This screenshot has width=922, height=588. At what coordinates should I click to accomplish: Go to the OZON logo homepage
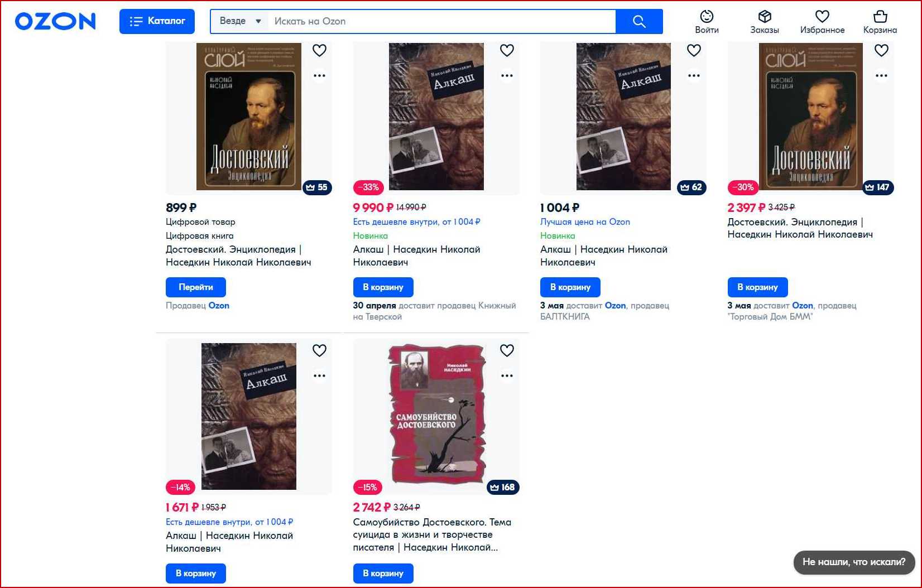[55, 22]
